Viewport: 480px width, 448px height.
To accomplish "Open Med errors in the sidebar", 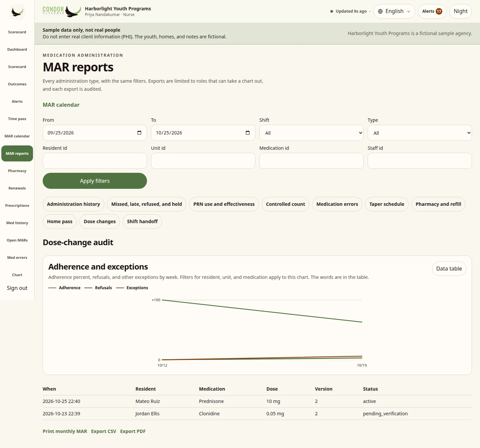I will click(x=17, y=258).
